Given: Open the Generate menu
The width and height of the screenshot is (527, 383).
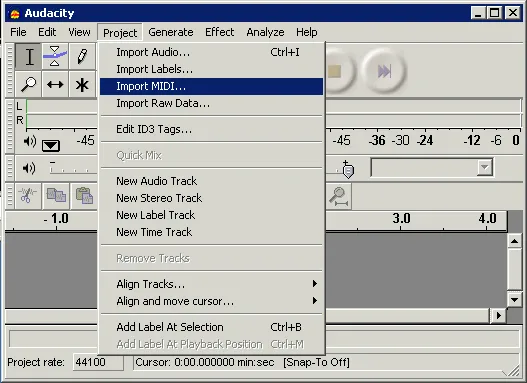Looking at the screenshot, I should click(x=171, y=32).
